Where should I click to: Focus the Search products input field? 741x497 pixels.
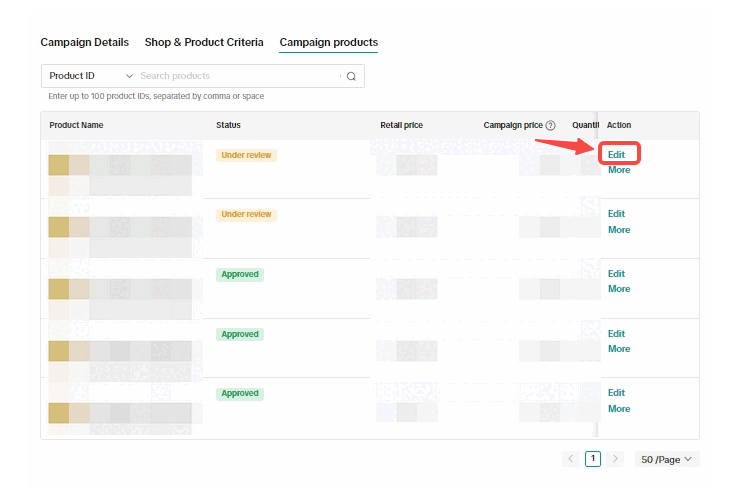click(238, 76)
